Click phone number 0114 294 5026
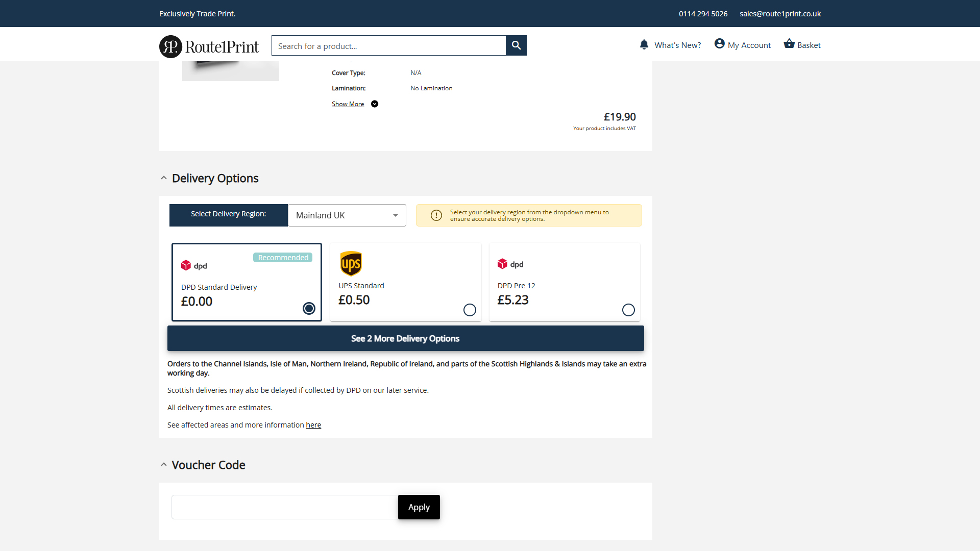The height and width of the screenshot is (551, 980). coord(703,14)
